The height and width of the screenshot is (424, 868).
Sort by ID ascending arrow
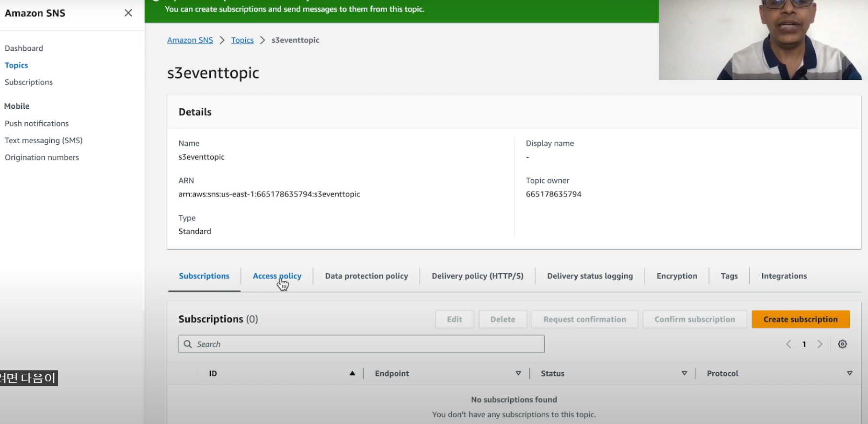pyautogui.click(x=353, y=373)
